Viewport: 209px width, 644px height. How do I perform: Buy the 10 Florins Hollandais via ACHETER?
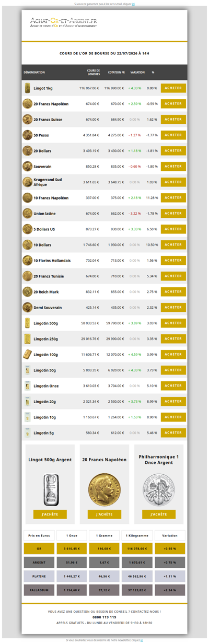pos(173,261)
